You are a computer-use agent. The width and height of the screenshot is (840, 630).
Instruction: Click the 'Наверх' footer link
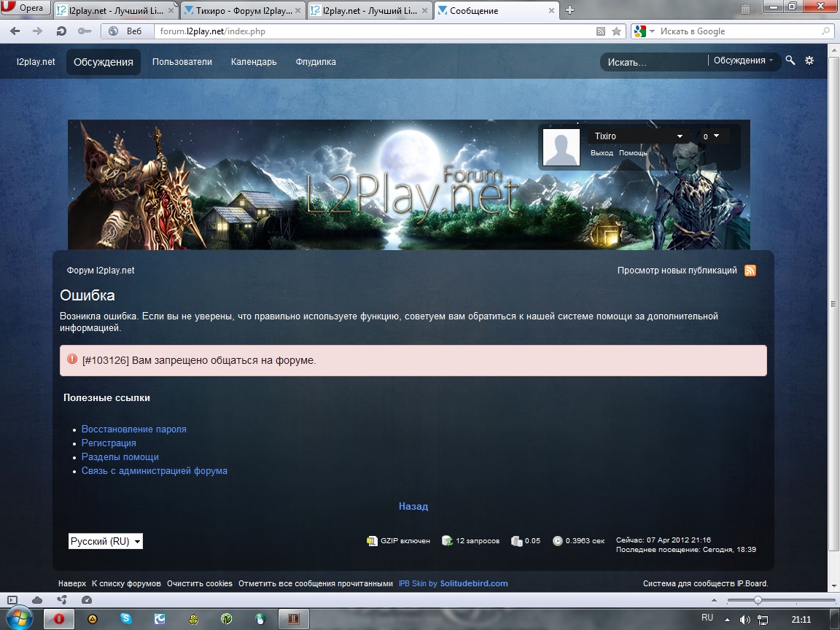tap(71, 583)
